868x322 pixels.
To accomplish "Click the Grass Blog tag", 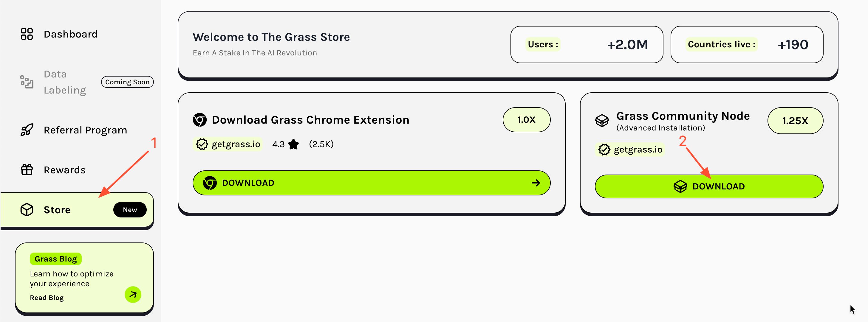I will [55, 259].
